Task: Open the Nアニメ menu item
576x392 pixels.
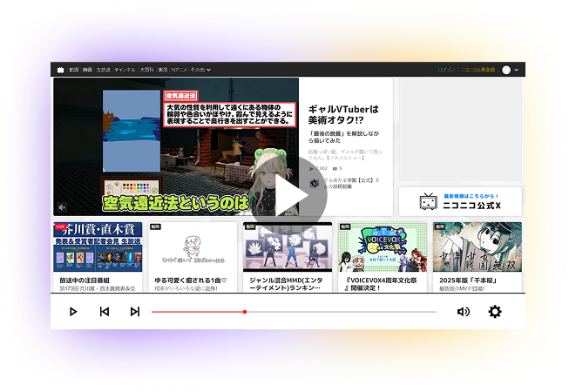Action: click(179, 70)
